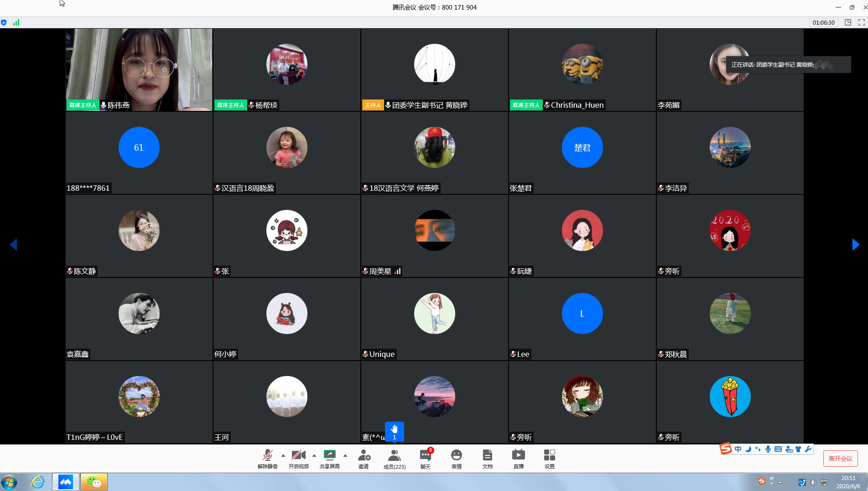Turn on camera with 开启视频
Image resolution: width=868 pixels, height=491 pixels.
298,458
